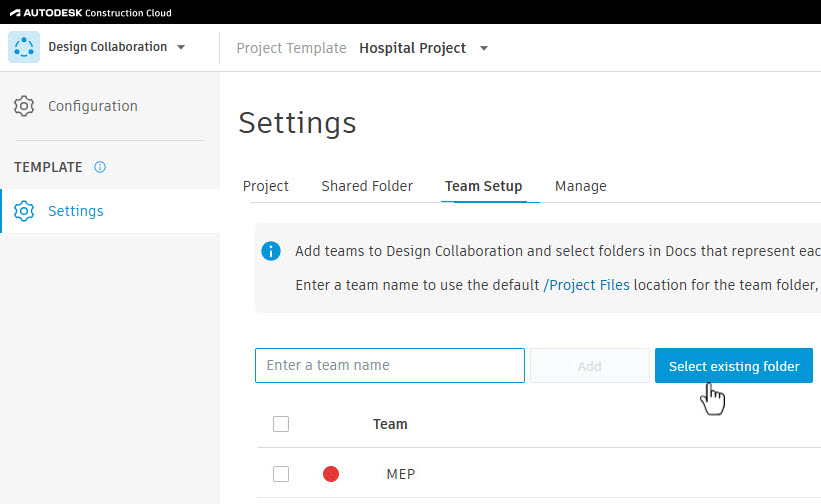Click the Select existing folder button
Viewport: 821px width, 504px height.
734,366
